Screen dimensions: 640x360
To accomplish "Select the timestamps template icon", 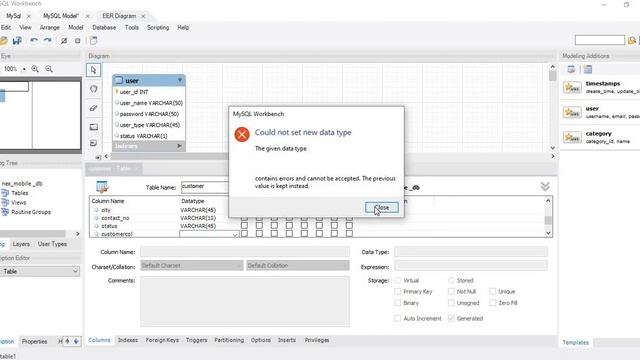I will click(572, 87).
